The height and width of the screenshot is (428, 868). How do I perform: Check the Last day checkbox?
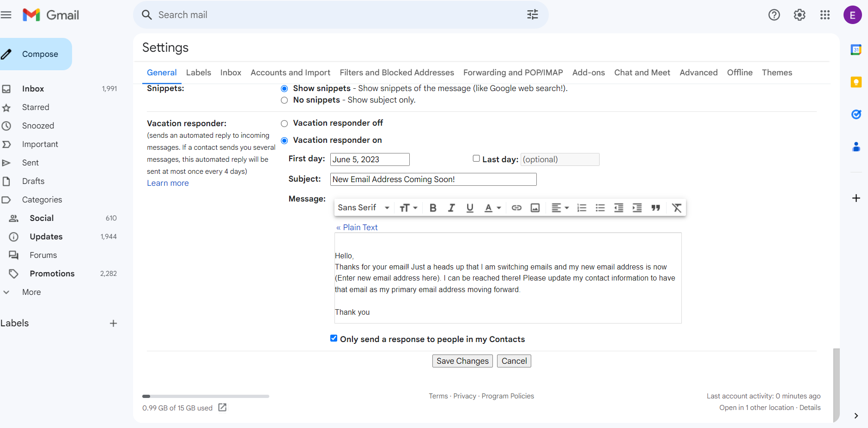point(475,158)
